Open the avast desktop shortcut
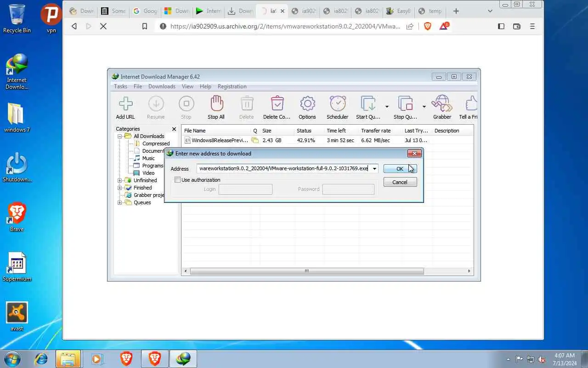Viewport: 588px width, 368px height. pyautogui.click(x=17, y=316)
